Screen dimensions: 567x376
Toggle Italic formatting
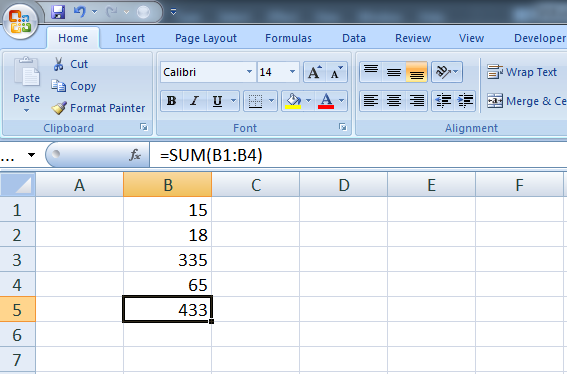tap(195, 101)
